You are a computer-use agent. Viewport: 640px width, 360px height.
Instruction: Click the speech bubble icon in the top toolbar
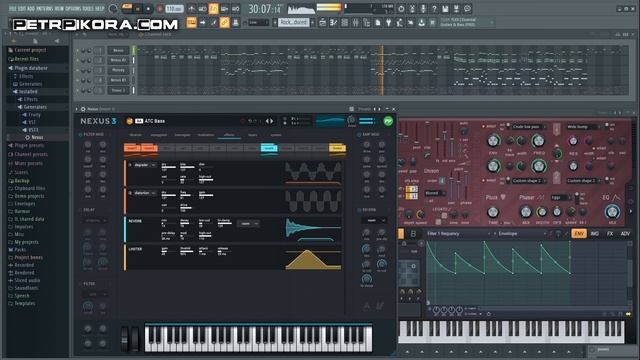pyautogui.click(x=467, y=9)
